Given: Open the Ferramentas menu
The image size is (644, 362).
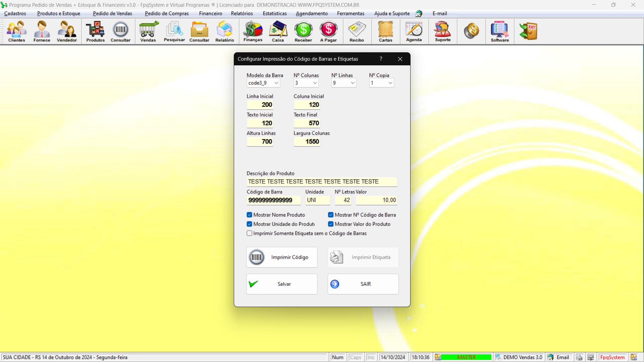Looking at the screenshot, I should 351,13.
